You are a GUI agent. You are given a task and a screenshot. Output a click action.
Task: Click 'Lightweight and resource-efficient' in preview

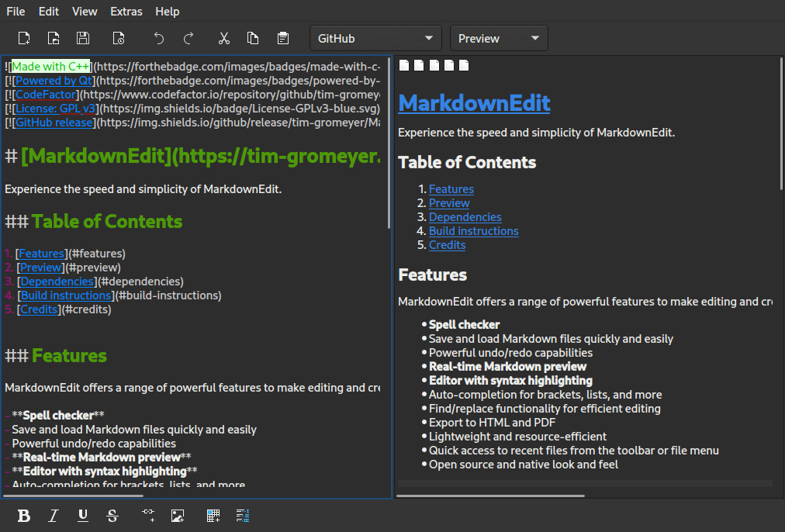[517, 437]
